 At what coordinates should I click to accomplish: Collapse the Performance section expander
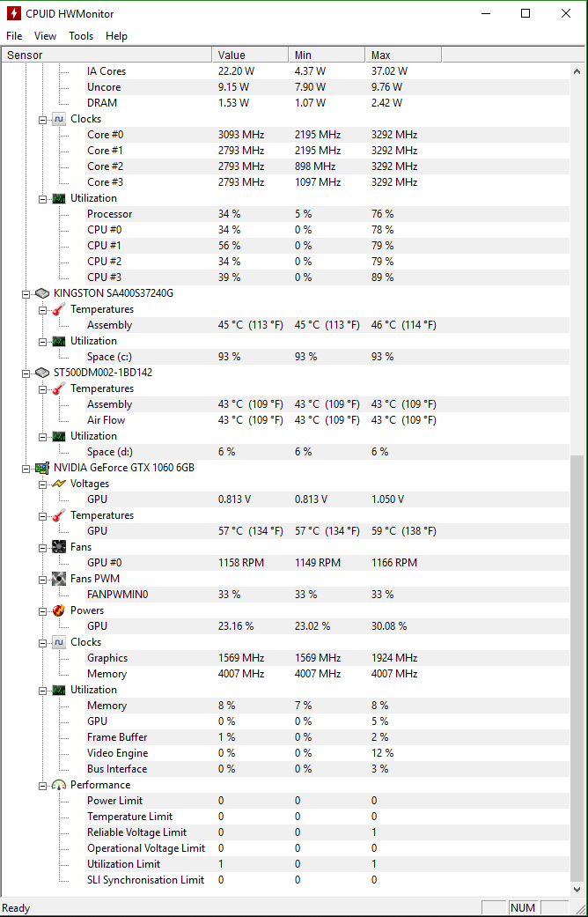pos(42,786)
